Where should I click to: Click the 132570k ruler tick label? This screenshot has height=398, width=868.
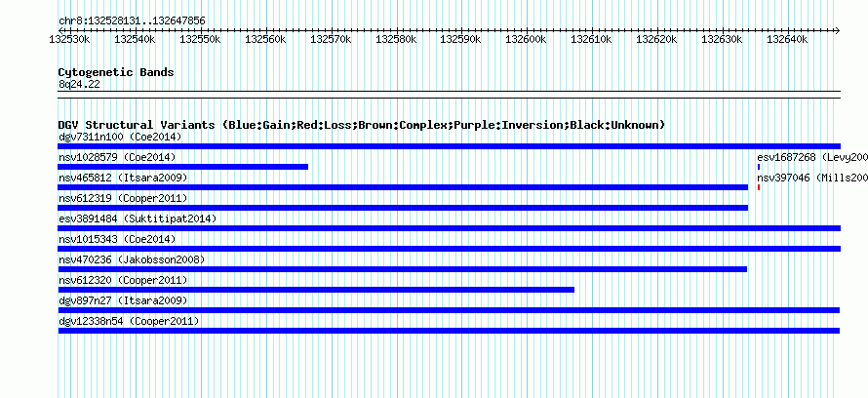[331, 39]
